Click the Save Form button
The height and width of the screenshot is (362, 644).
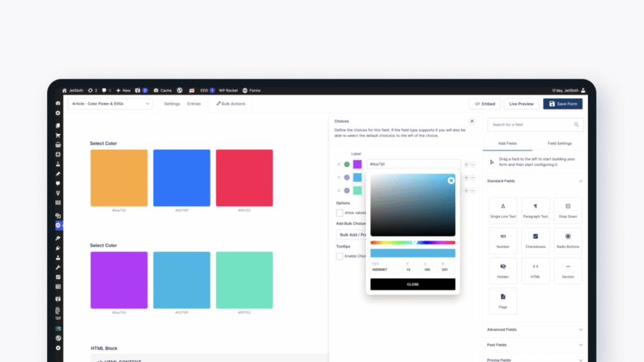tap(563, 104)
